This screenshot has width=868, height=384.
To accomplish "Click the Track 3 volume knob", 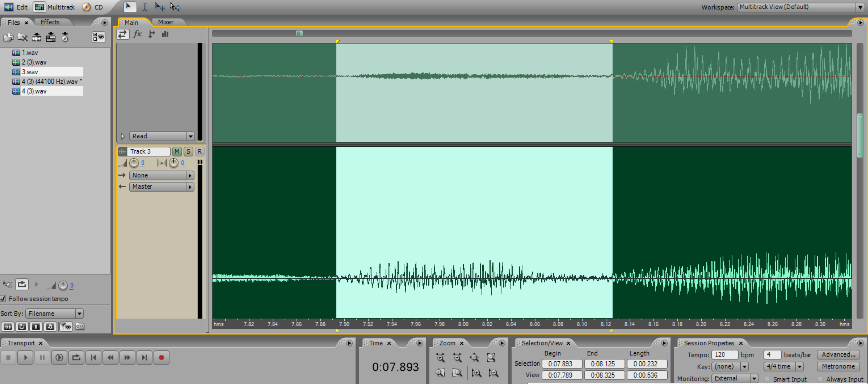I will coord(134,163).
